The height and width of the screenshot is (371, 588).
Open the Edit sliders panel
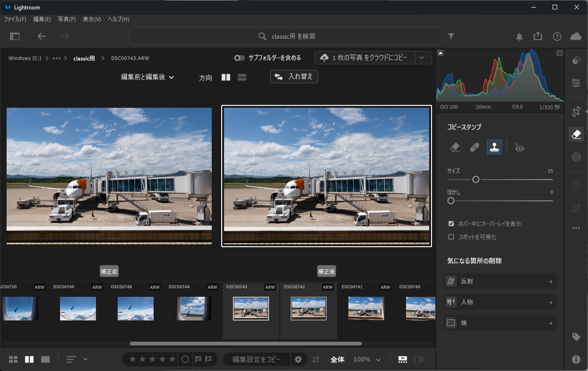click(x=576, y=83)
